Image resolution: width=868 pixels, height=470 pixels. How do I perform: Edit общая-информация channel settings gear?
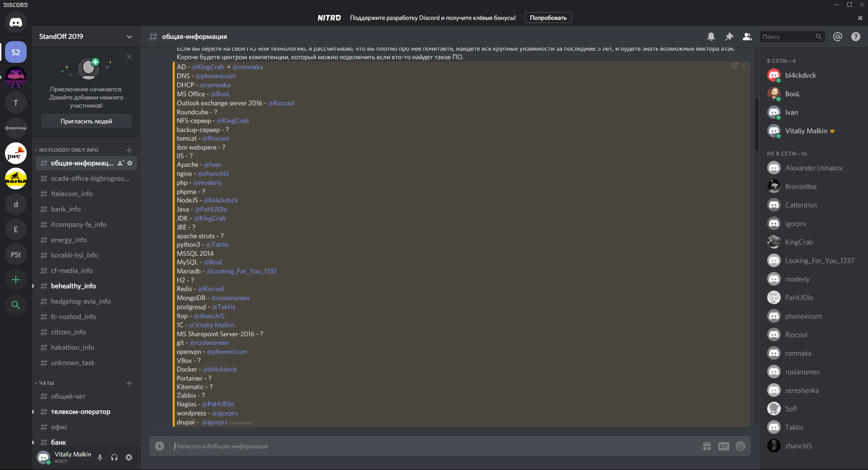pos(130,163)
